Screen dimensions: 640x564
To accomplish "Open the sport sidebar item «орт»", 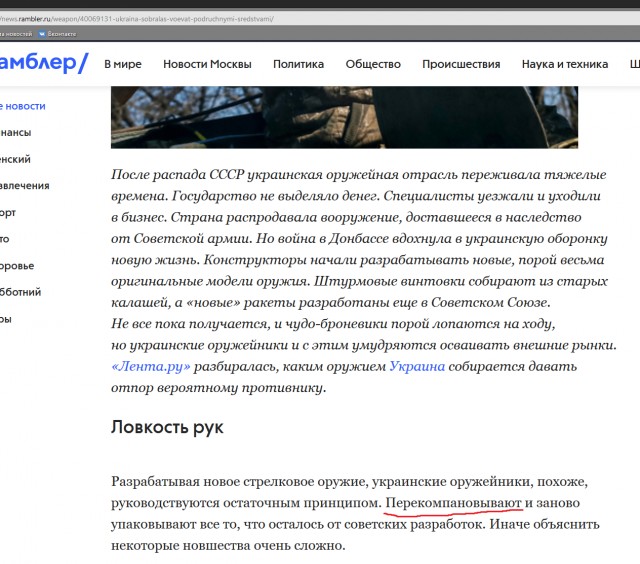I will tap(8, 213).
